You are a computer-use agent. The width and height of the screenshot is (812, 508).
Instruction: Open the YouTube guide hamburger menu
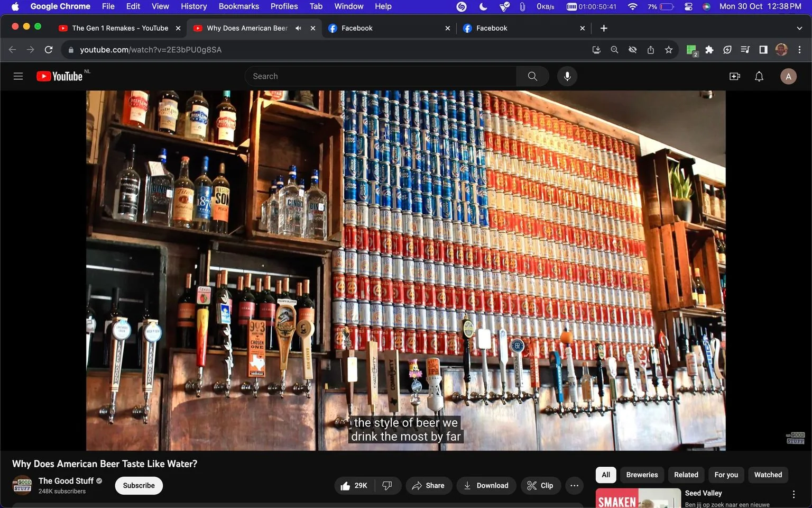pyautogui.click(x=18, y=76)
